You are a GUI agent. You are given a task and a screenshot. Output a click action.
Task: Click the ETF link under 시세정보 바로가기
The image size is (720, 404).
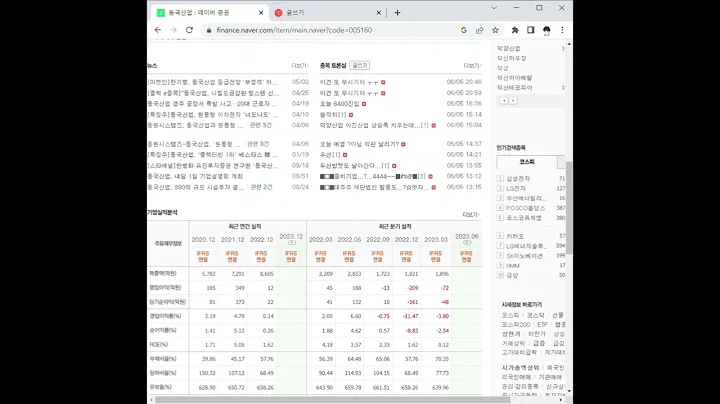[542, 325]
